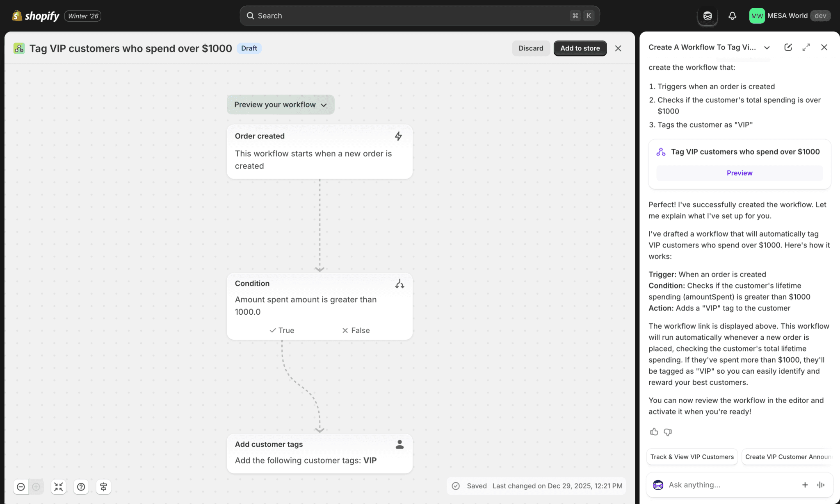Image resolution: width=840 pixels, height=504 pixels.
Task: Give the response a thumbs down
Action: (668, 431)
